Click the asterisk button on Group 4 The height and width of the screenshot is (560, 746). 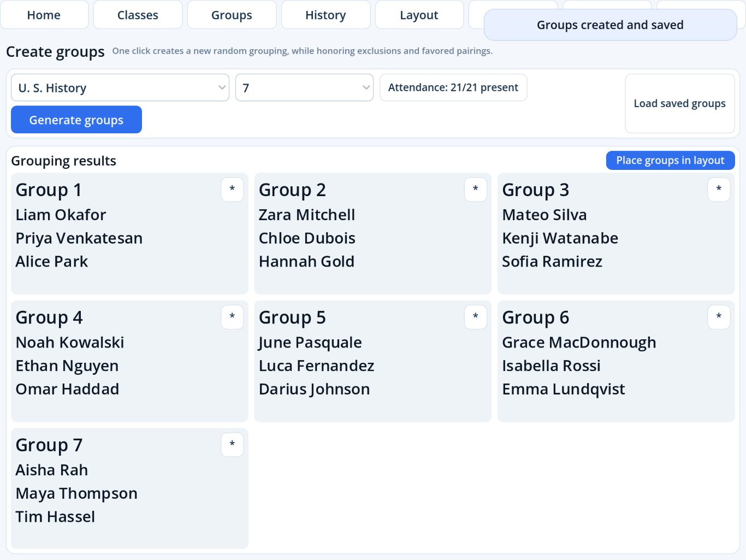(x=232, y=317)
